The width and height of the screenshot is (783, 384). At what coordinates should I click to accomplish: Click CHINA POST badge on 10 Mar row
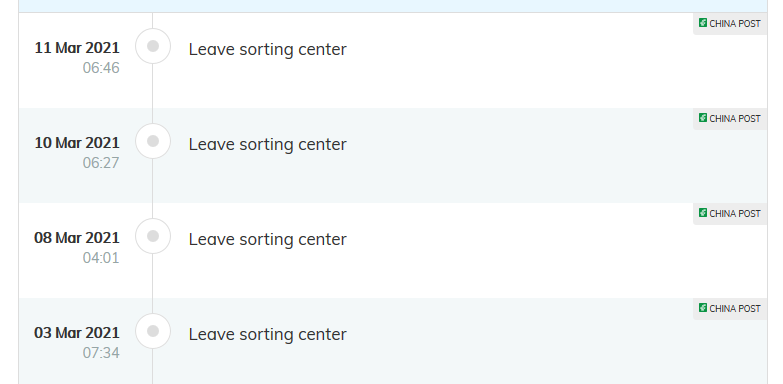730,118
